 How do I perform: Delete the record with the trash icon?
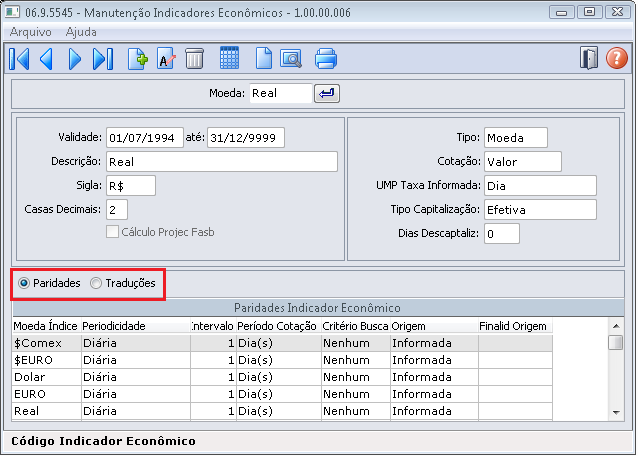(x=194, y=59)
